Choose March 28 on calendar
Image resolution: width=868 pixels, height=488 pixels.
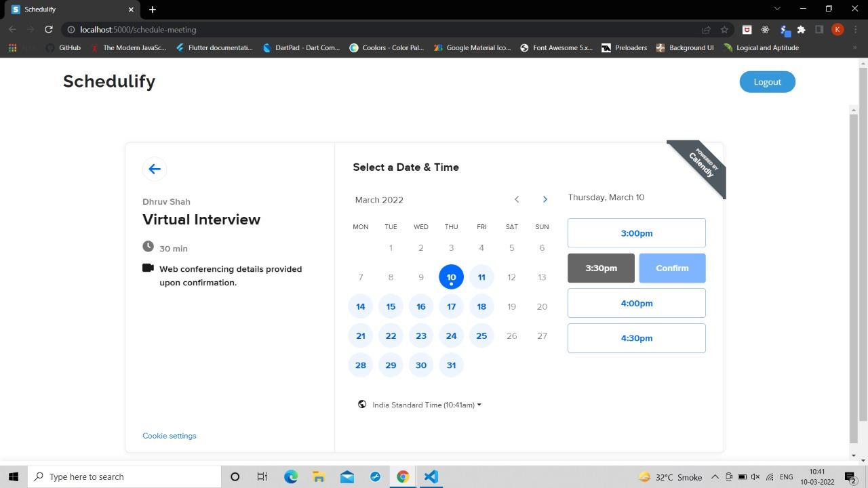[361, 365]
